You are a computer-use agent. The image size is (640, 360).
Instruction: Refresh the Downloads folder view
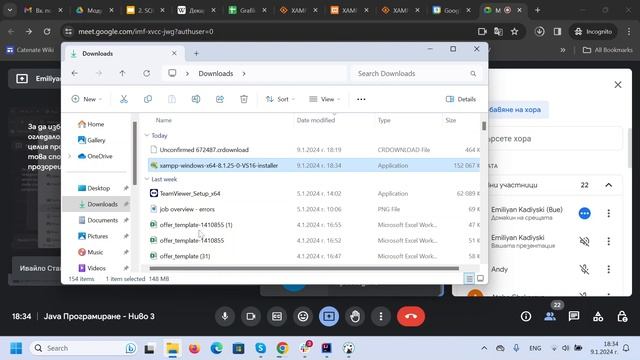[x=147, y=73]
